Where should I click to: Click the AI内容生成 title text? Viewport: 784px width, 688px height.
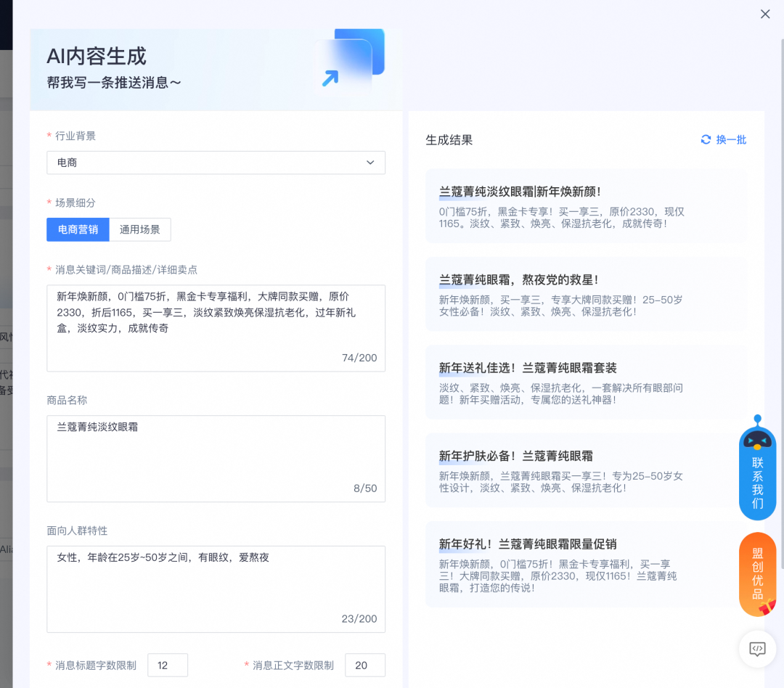pyautogui.click(x=97, y=56)
